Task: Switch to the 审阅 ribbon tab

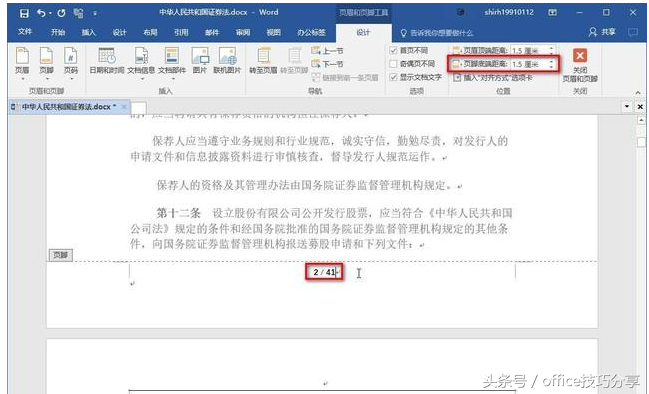Action: coord(243,32)
